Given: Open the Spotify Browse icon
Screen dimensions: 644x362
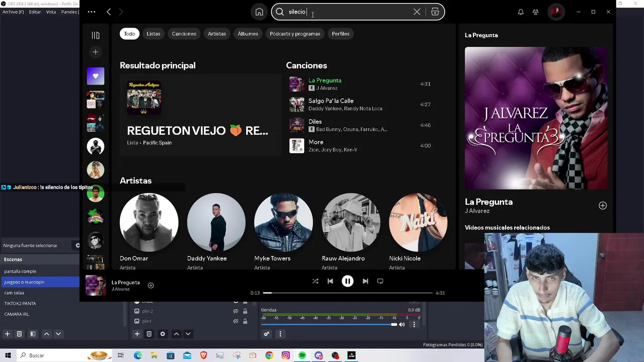Looking at the screenshot, I should click(435, 12).
